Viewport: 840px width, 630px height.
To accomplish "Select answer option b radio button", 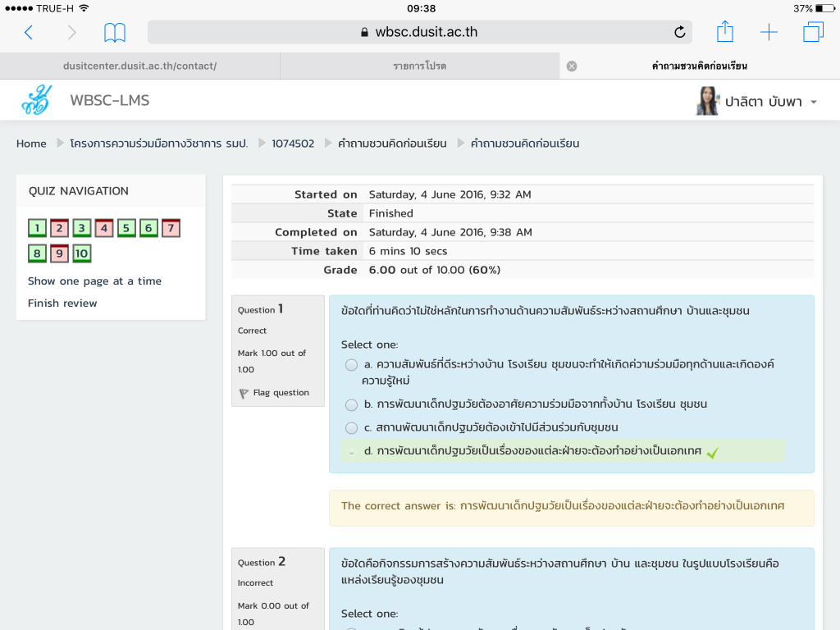I will coord(351,404).
